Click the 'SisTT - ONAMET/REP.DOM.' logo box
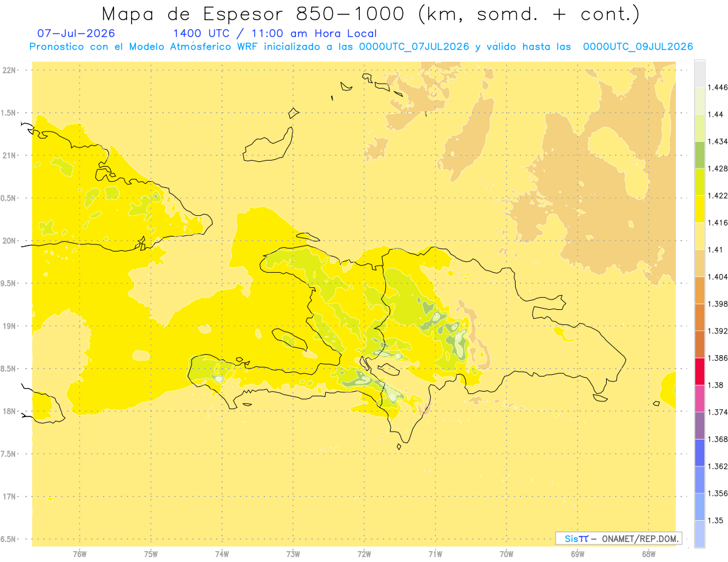 (619, 538)
